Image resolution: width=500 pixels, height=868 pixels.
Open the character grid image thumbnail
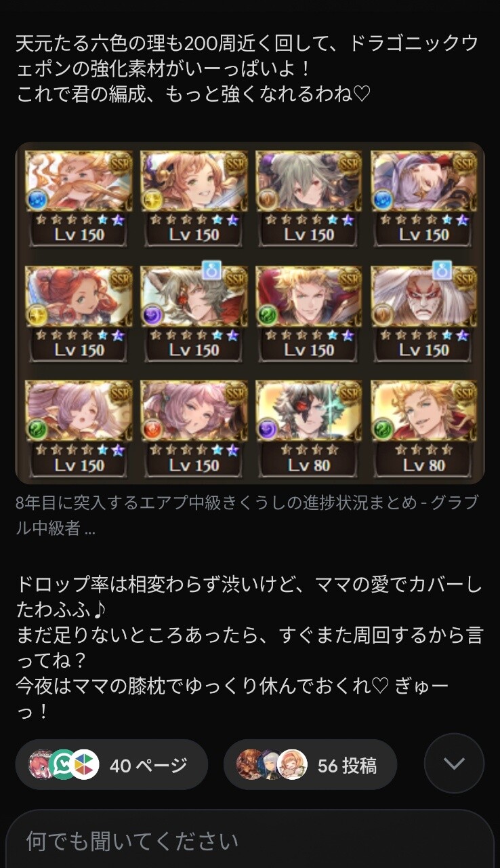tap(250, 313)
